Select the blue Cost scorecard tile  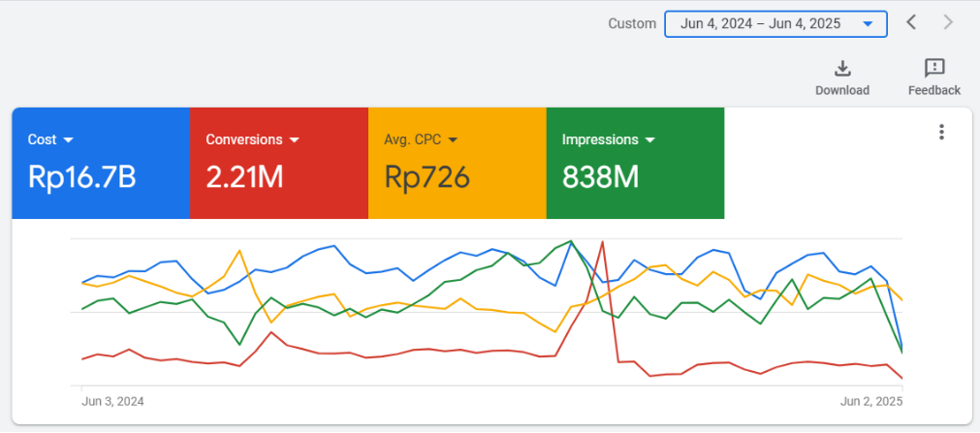101,163
